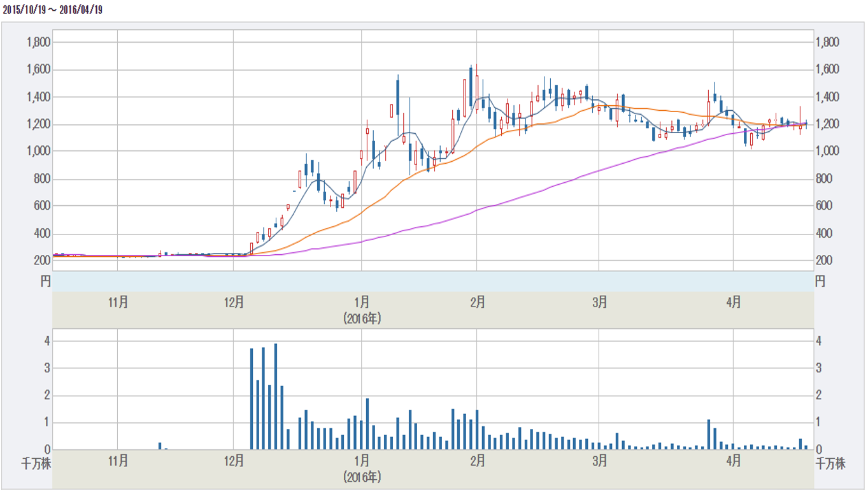This screenshot has height=490, width=868.
Task: Click the 1,400 label on left price axis
Action: pyautogui.click(x=38, y=97)
